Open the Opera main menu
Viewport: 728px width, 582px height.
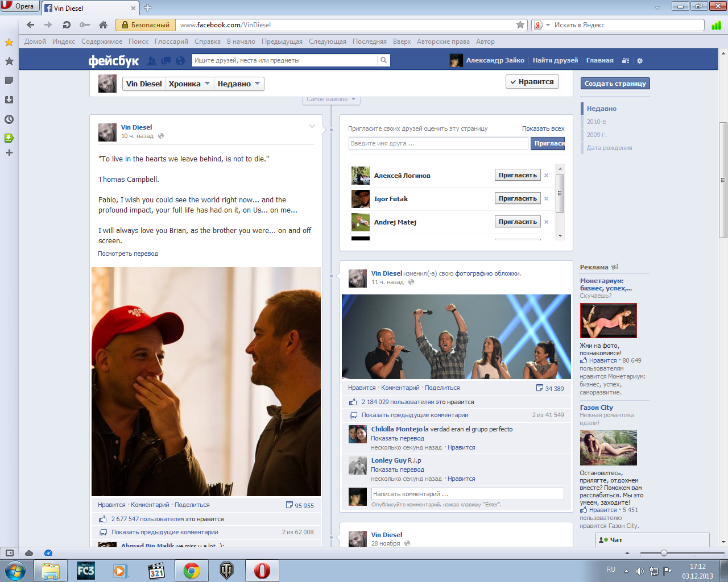click(x=20, y=6)
